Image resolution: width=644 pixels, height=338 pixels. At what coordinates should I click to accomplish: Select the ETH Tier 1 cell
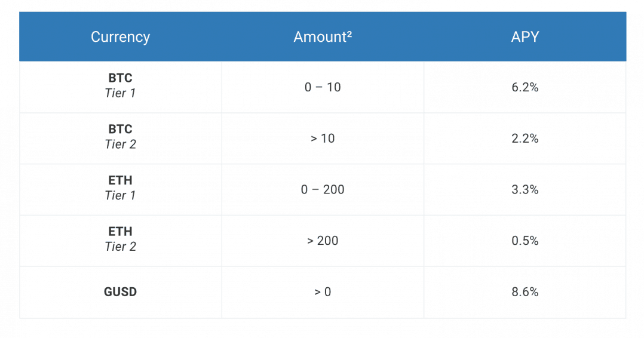(120, 189)
